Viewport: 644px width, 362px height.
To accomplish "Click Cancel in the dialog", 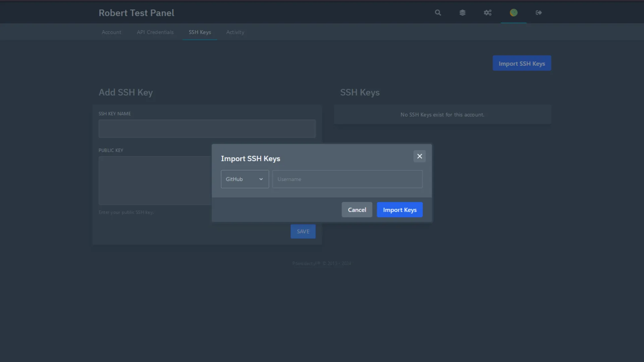I will click(x=357, y=209).
